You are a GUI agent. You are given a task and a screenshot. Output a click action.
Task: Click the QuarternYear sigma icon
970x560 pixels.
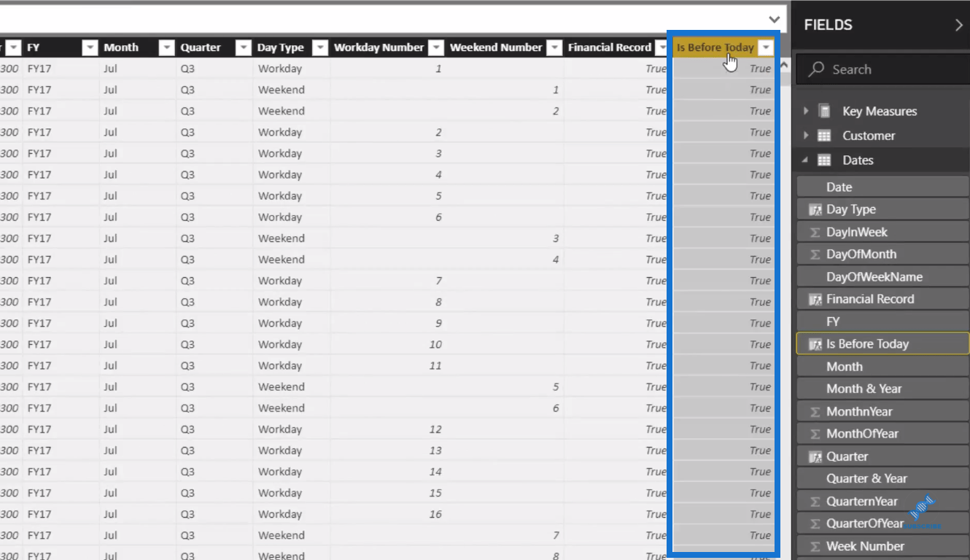tap(815, 502)
